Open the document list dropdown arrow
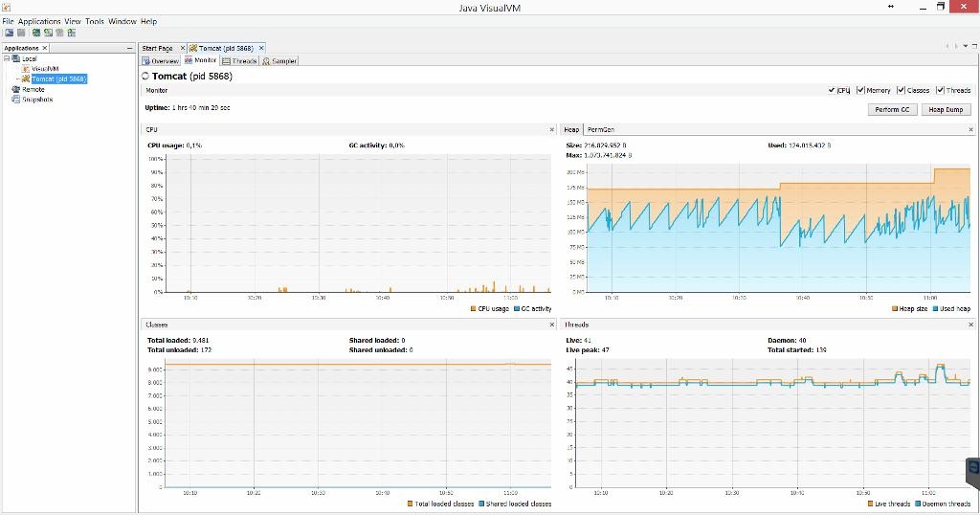 click(965, 46)
